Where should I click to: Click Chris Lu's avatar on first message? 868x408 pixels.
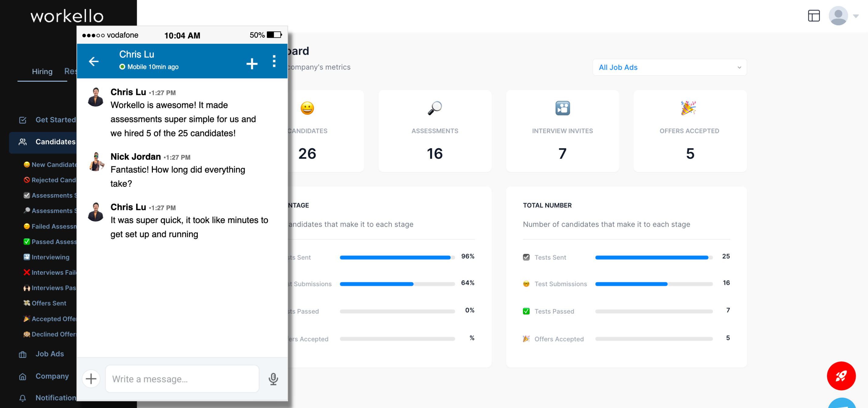tap(96, 97)
